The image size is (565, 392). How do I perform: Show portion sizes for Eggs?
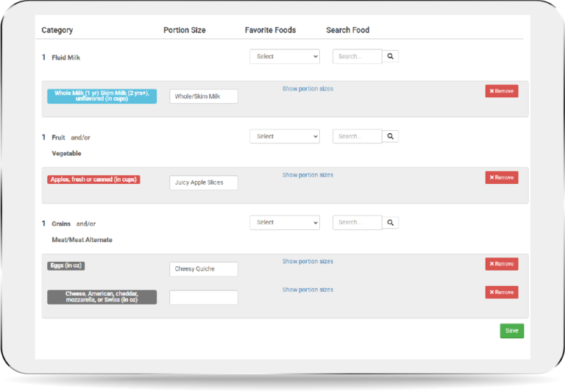[308, 261]
